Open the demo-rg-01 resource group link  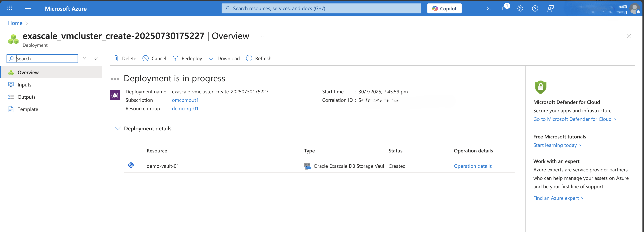(x=185, y=109)
